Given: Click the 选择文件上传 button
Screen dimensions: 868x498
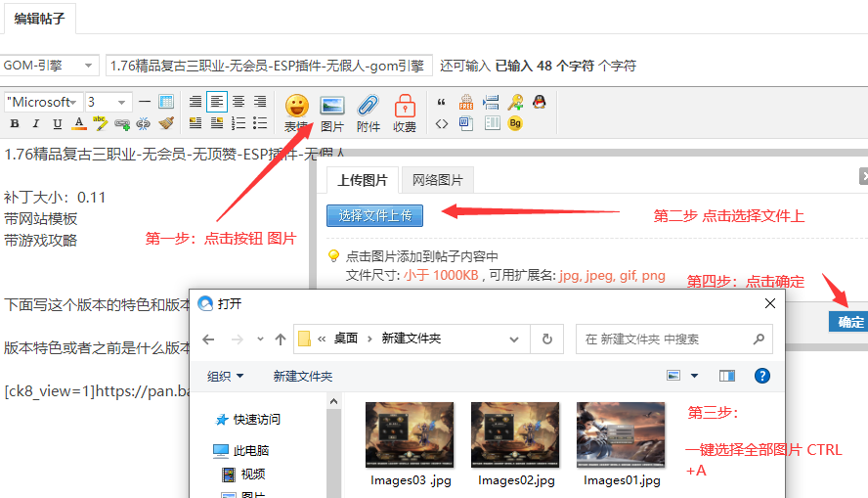Looking at the screenshot, I should coord(374,215).
